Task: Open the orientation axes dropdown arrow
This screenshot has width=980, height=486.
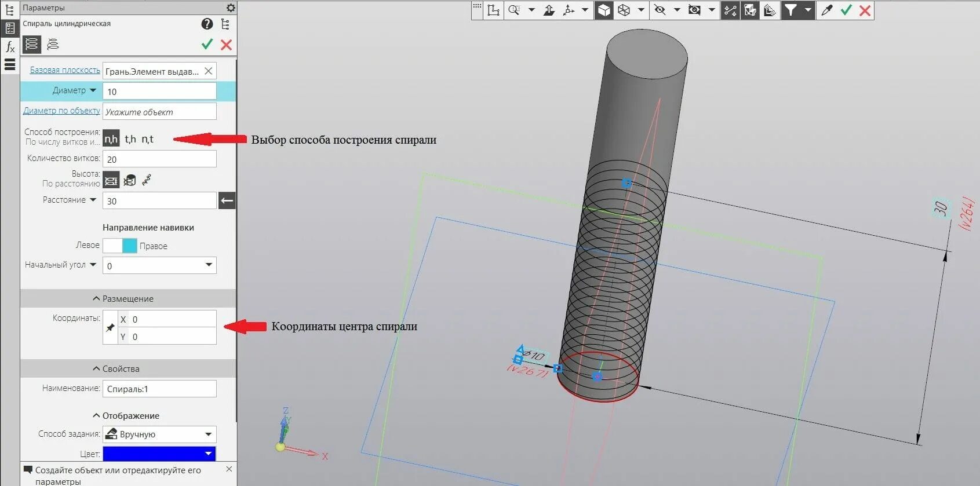Action: 585,10
